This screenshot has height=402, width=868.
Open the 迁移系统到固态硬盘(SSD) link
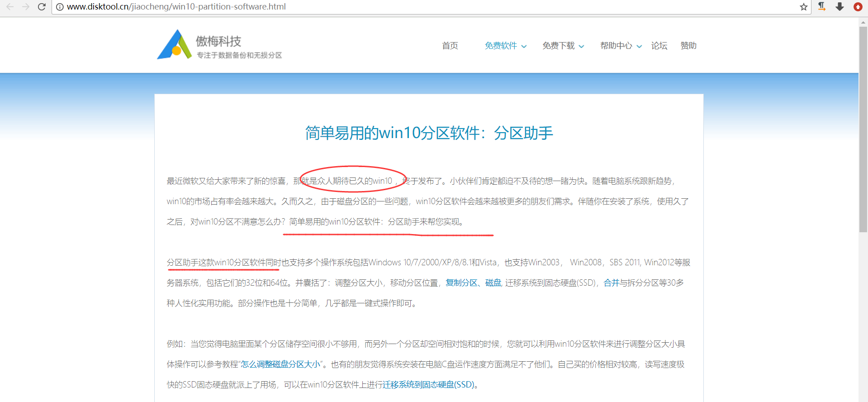coord(428,385)
